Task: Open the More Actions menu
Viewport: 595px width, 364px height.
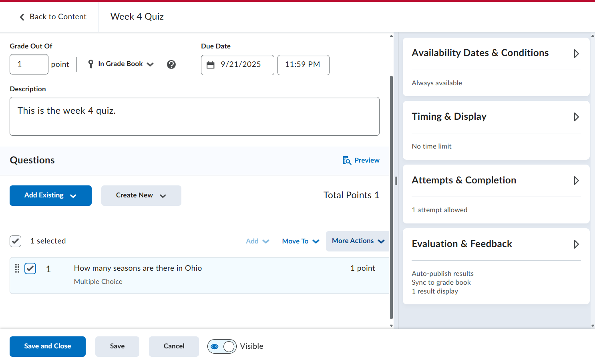Action: (x=358, y=241)
